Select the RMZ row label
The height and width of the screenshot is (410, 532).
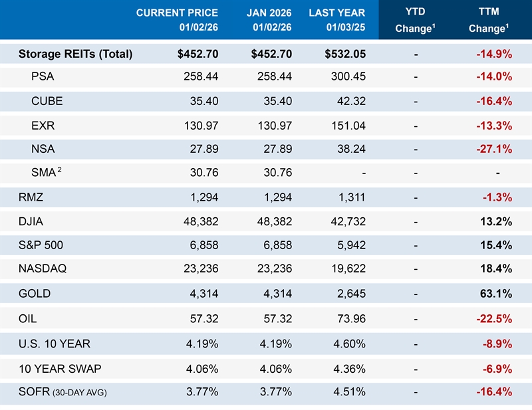tap(31, 197)
